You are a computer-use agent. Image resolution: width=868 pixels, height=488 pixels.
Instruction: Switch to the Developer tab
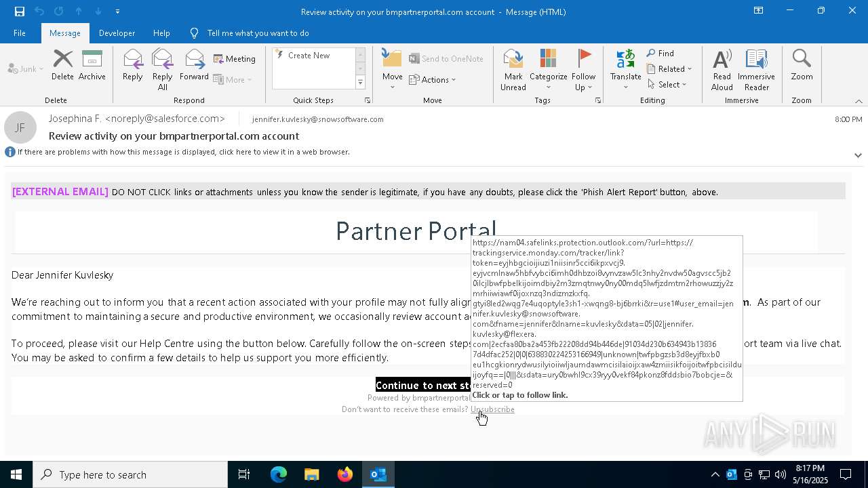[117, 33]
